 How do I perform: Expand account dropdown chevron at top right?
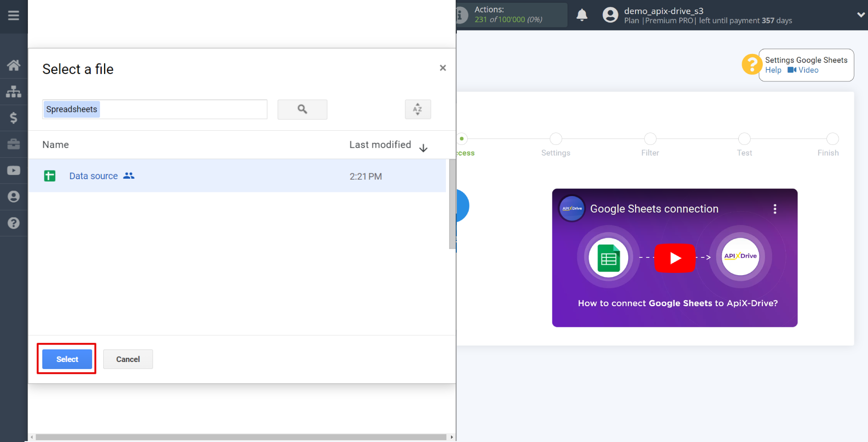click(861, 15)
